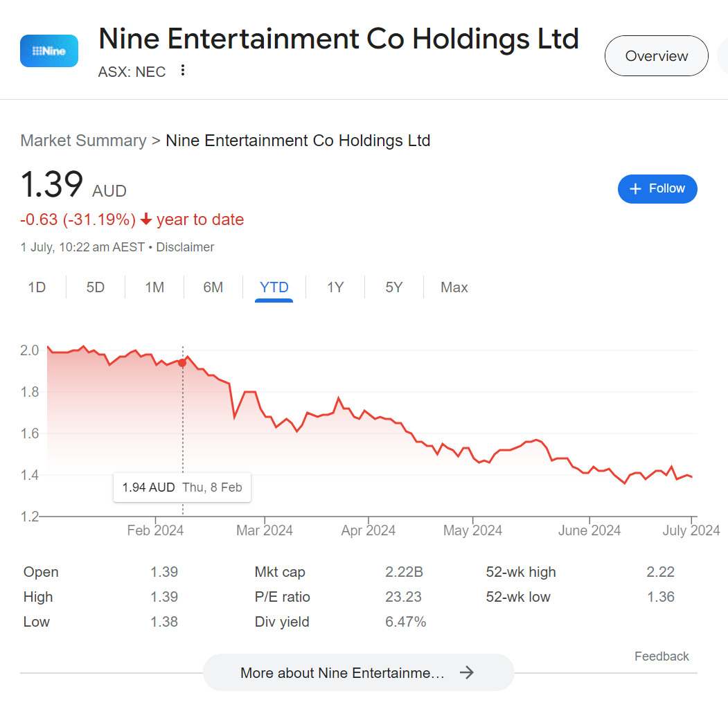Click the arrow icon next to More about Nine Entertainment
This screenshot has height=707, width=728.
click(x=467, y=672)
